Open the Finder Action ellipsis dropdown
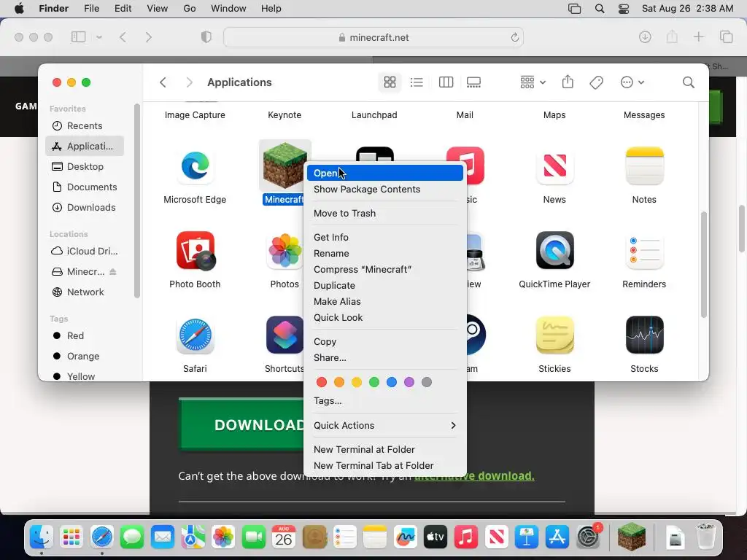This screenshot has width=747, height=560. point(632,82)
